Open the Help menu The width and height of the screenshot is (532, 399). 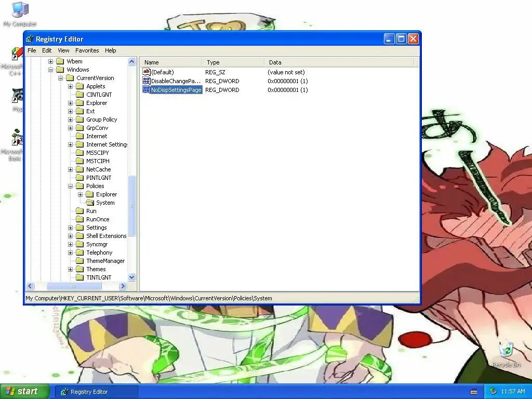(110, 50)
